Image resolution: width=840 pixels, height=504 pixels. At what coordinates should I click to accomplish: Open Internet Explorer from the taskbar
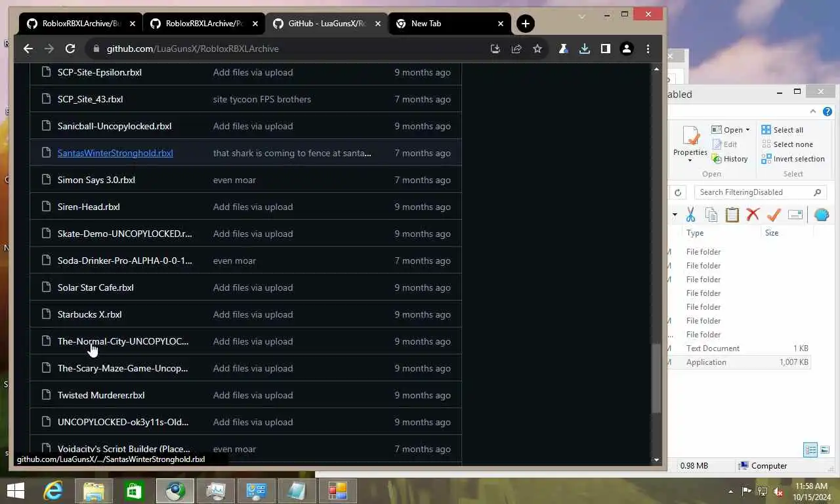click(x=53, y=491)
